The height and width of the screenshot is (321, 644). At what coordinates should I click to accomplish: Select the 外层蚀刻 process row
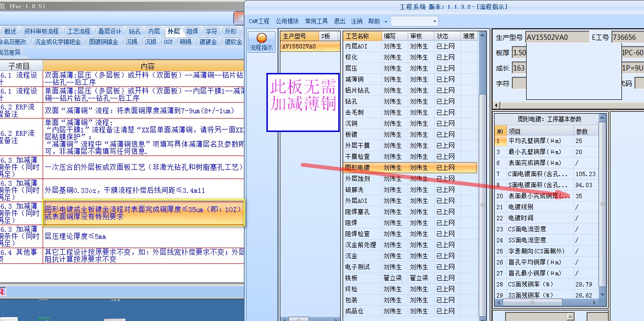click(x=410, y=178)
